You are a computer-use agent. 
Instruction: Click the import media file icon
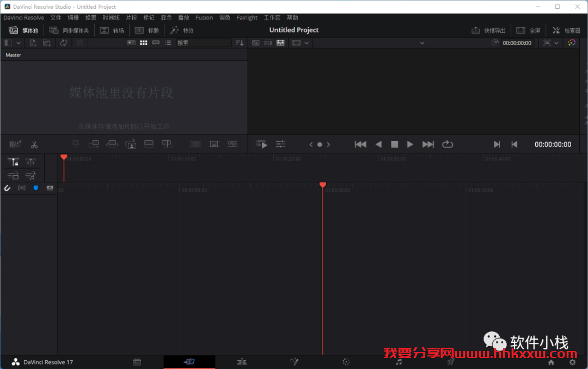[x=33, y=43]
